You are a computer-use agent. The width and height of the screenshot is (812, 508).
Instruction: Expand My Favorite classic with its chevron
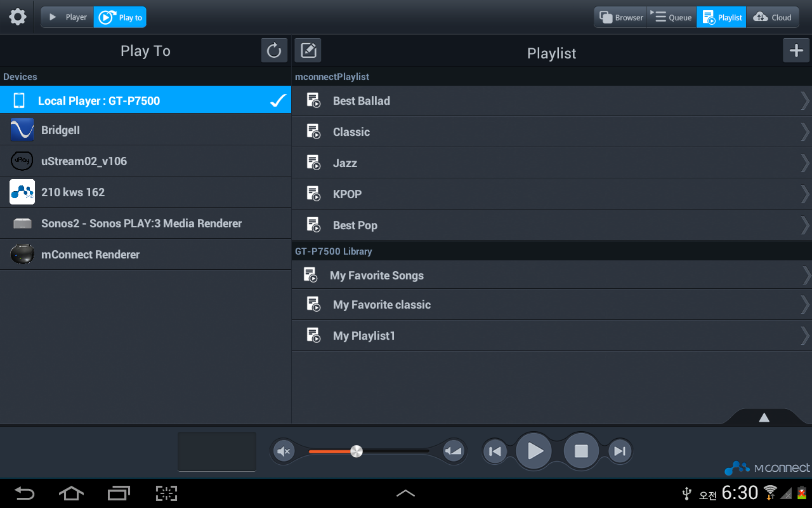805,305
